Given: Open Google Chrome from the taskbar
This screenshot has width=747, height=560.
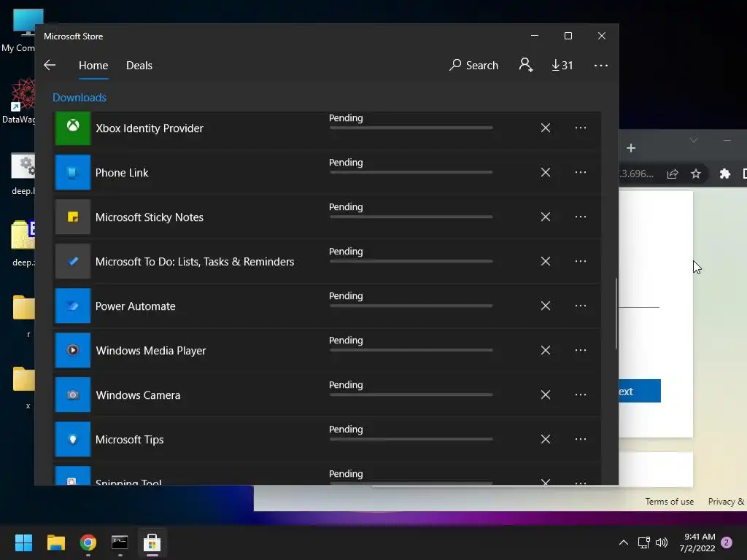Looking at the screenshot, I should [x=88, y=542].
